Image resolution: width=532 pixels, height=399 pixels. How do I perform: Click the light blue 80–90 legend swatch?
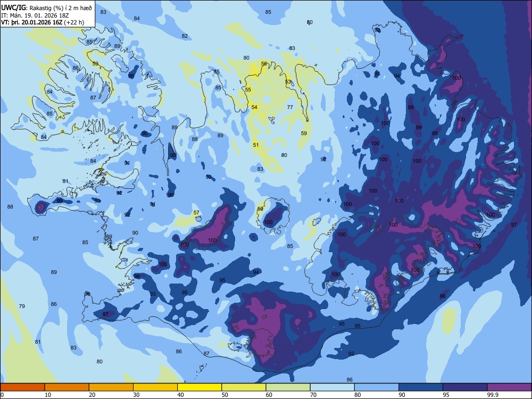[377, 387]
